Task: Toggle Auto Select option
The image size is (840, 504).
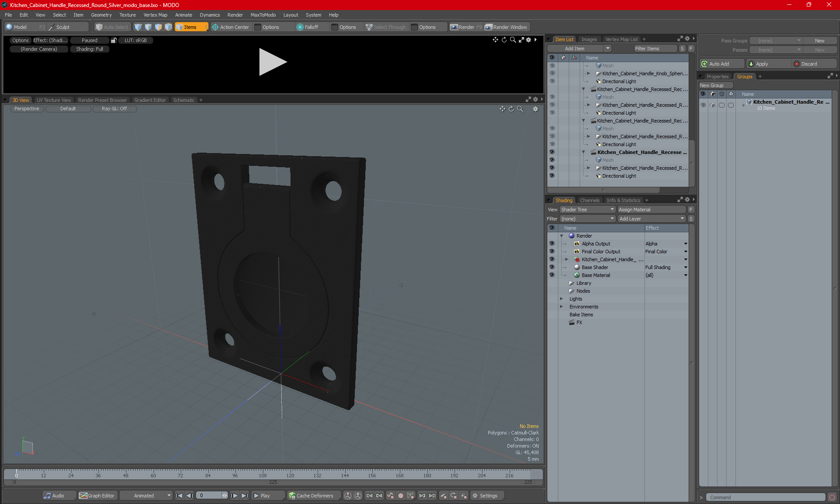Action: [x=112, y=27]
